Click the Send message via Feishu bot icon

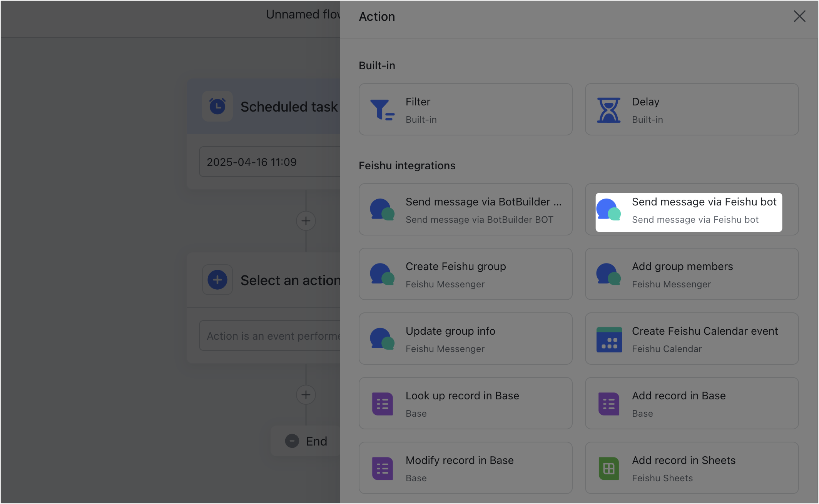click(608, 210)
